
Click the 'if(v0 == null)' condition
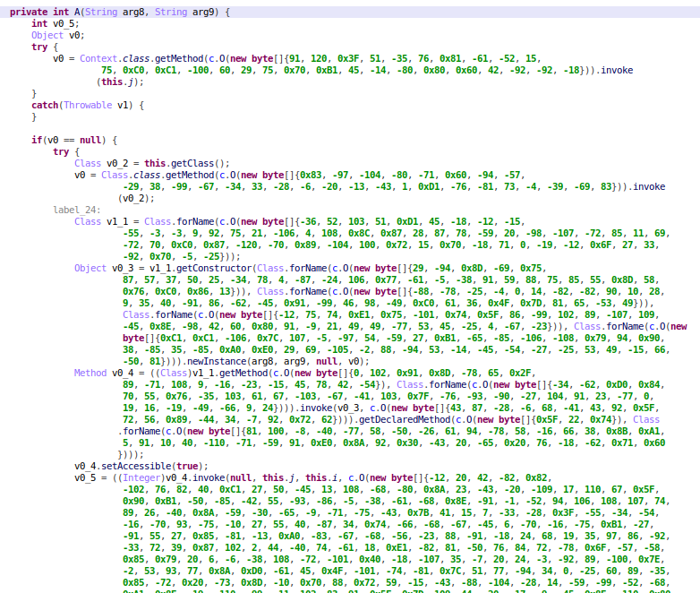tap(70, 140)
